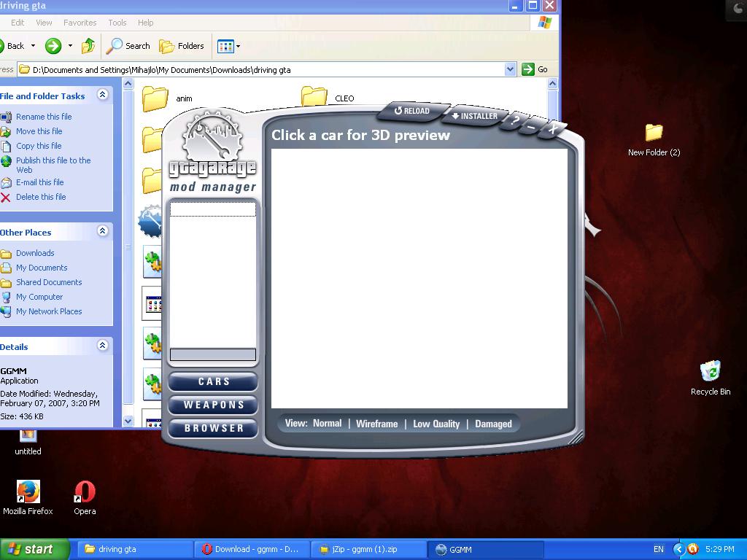747x560 pixels.
Task: Switch view to Low Quality
Action: [x=436, y=424]
